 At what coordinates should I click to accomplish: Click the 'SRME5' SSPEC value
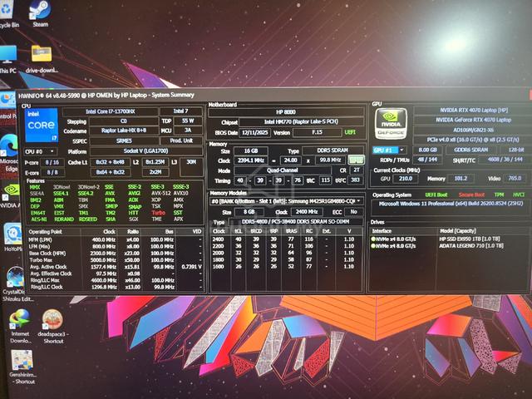124,140
